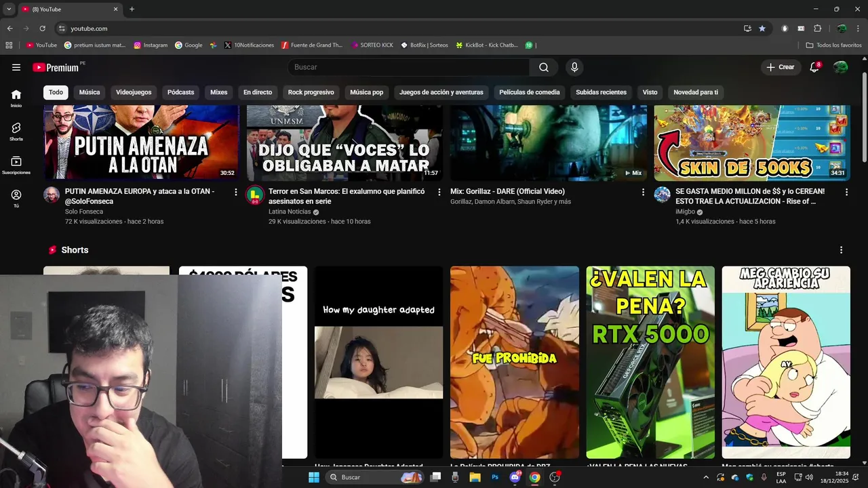
Task: Select the Pódcasts filter chip
Action: (180, 92)
